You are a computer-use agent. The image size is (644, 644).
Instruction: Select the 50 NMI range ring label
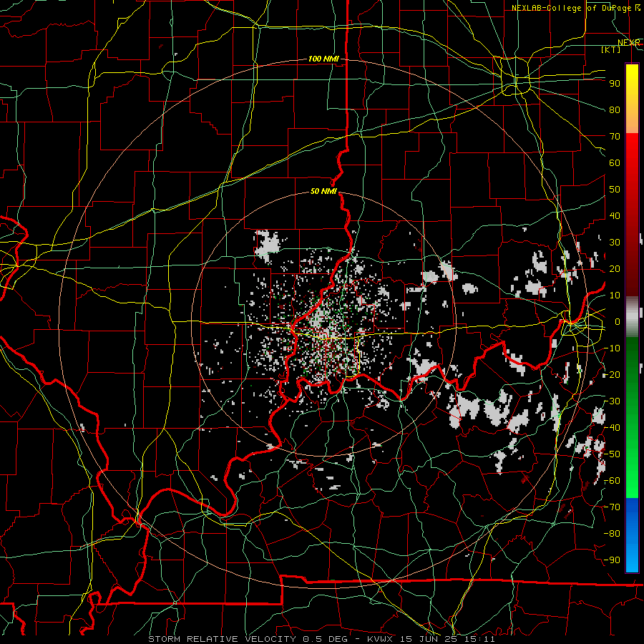323,191
